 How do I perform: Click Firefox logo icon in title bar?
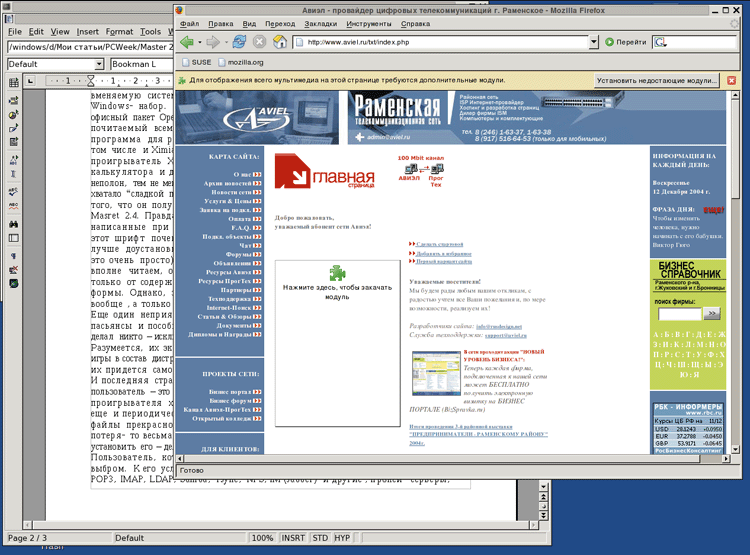[x=179, y=10]
